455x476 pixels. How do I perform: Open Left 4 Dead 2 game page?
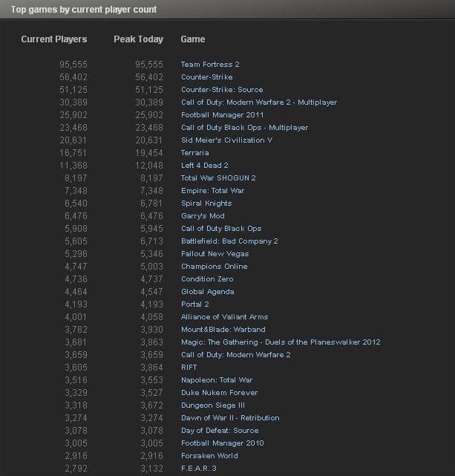(x=205, y=166)
